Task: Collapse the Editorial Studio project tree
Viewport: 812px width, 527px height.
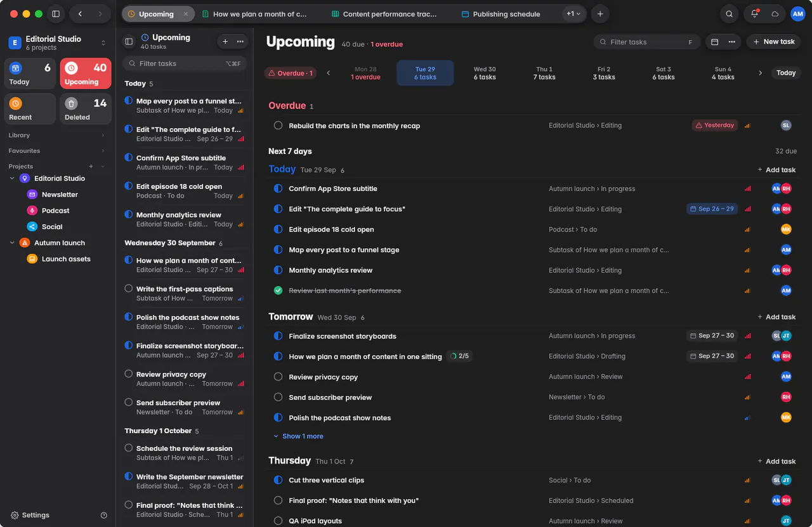Action: 12,179
